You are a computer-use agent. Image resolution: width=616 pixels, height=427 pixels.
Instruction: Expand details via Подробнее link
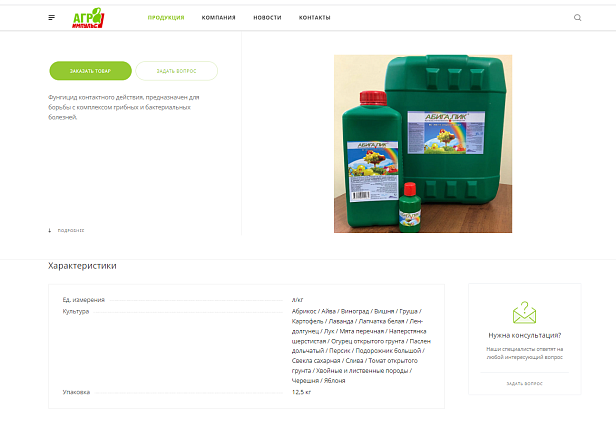[71, 231]
